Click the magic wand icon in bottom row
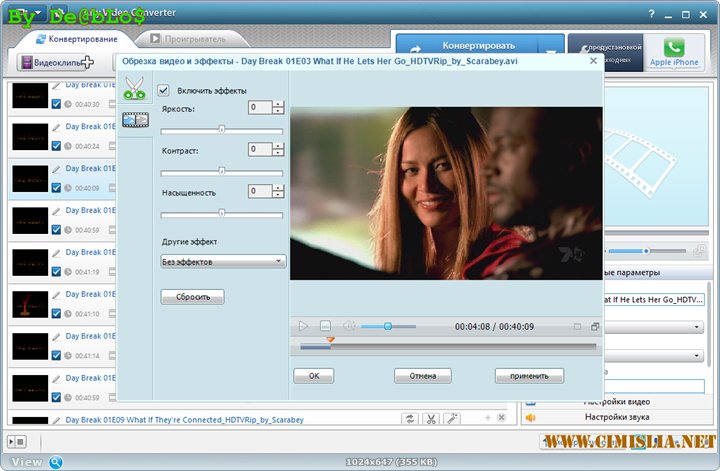This screenshot has width=720, height=471. tap(452, 419)
